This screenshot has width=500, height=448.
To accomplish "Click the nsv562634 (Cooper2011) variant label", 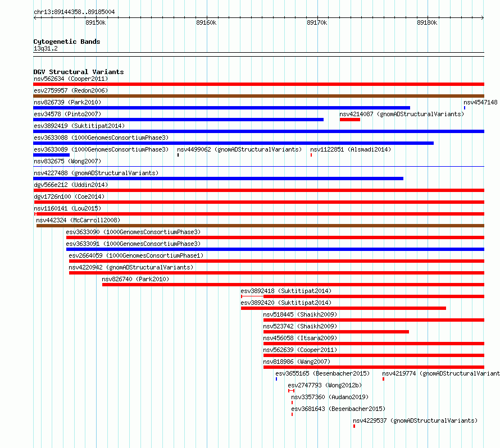I will (71, 79).
